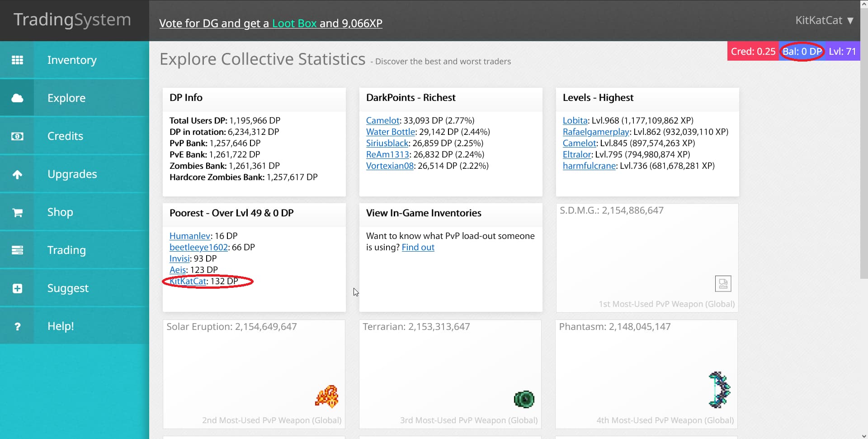Click the PvE Bank value line

pyautogui.click(x=215, y=154)
